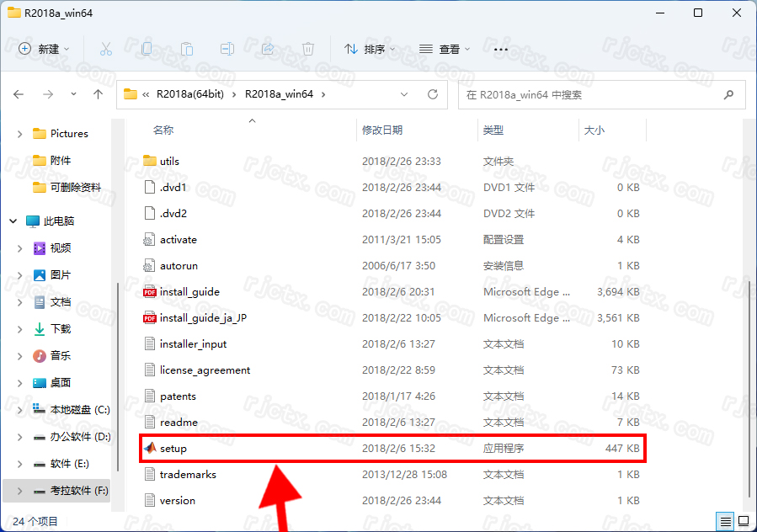
Task: Open the 新建 dropdown menu
Action: pos(45,49)
